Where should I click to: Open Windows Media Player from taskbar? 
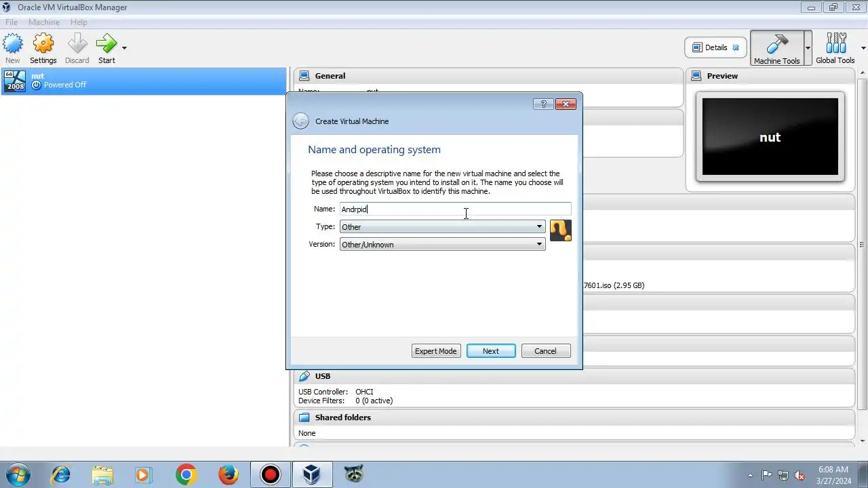144,474
